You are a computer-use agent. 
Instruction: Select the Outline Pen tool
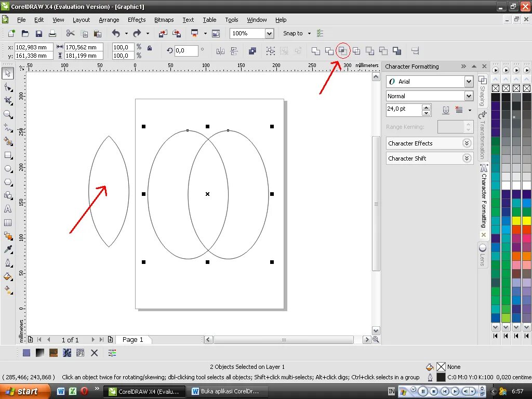pyautogui.click(x=8, y=263)
